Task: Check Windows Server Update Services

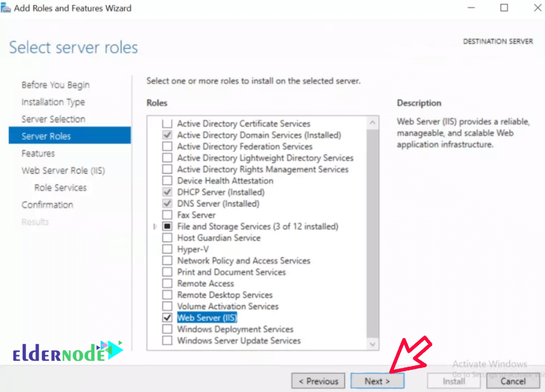Action: [x=167, y=340]
